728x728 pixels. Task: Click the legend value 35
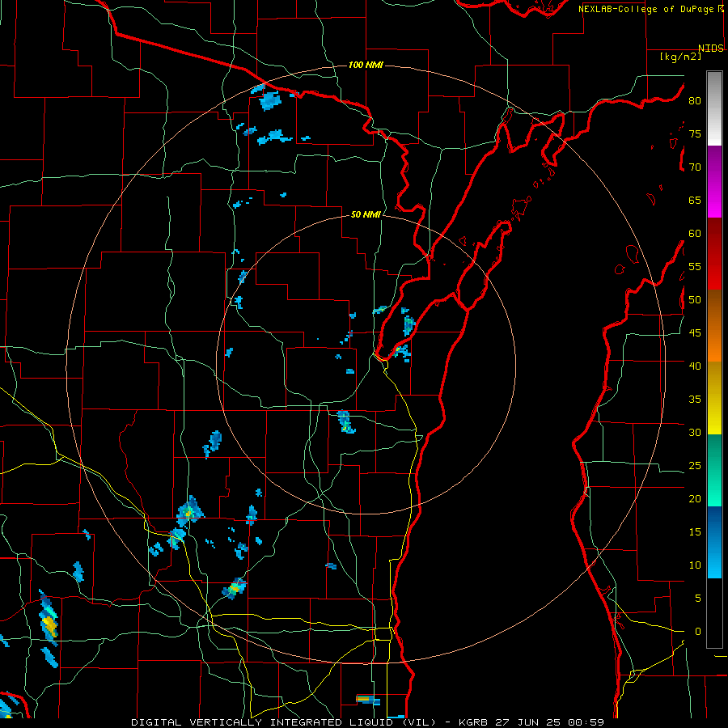pos(695,400)
